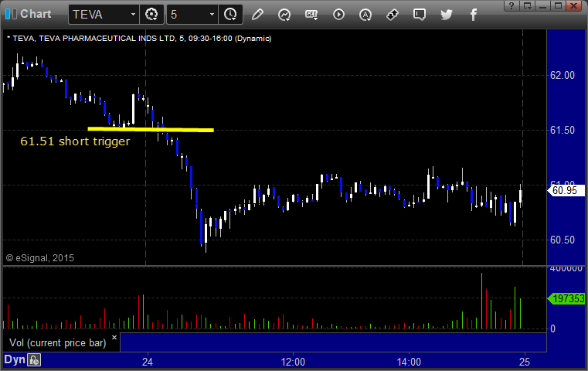Click the trade arrows icon
588x371 pixels.
coord(393,15)
